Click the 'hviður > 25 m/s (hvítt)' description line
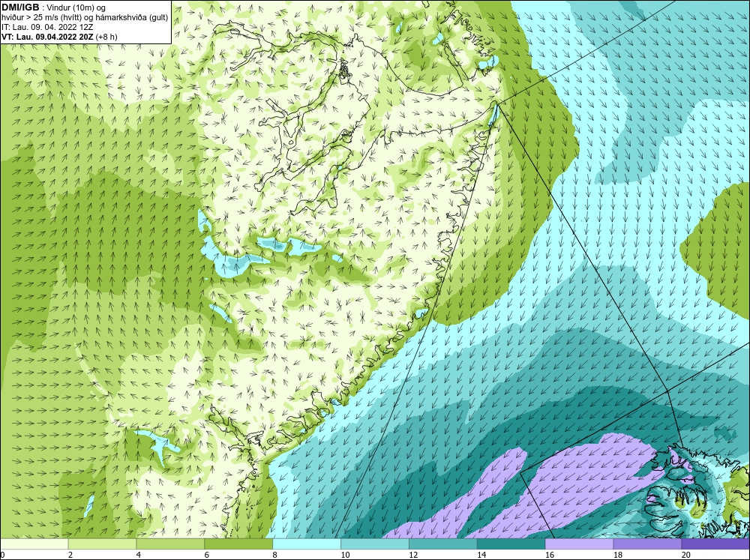The width and height of the screenshot is (750, 560). tap(85, 17)
